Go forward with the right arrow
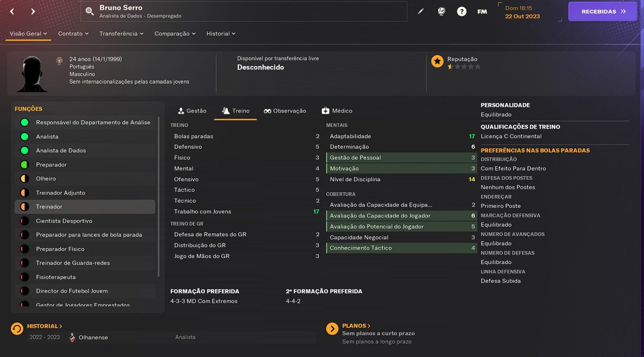Screen dimensions: 644x357 click(x=33, y=11)
